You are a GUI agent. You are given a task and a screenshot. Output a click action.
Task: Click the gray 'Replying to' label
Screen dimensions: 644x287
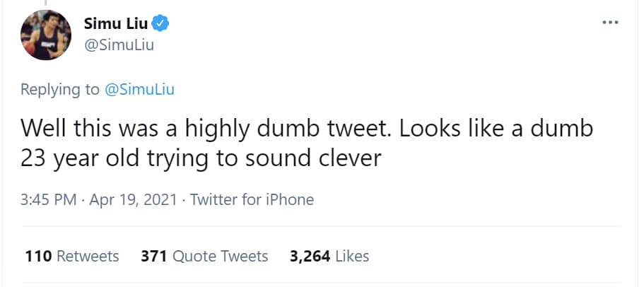tap(60, 90)
